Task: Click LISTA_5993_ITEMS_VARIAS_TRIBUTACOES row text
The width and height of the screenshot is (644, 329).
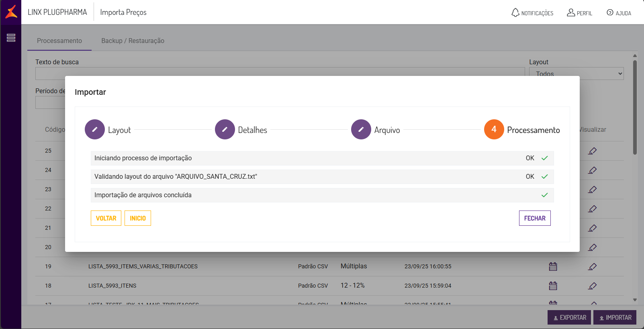Action: 143,266
